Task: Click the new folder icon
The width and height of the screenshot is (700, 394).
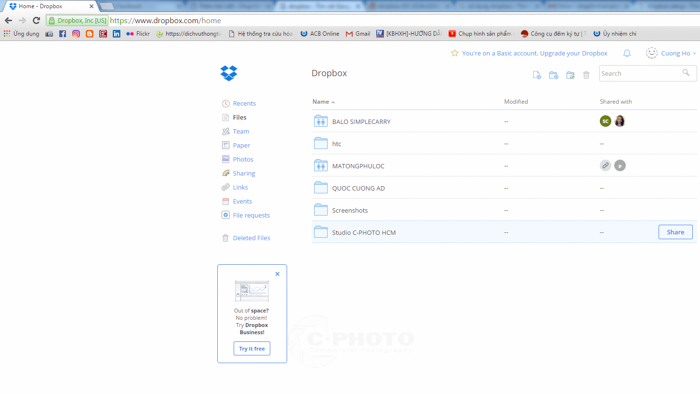Action: [x=554, y=75]
